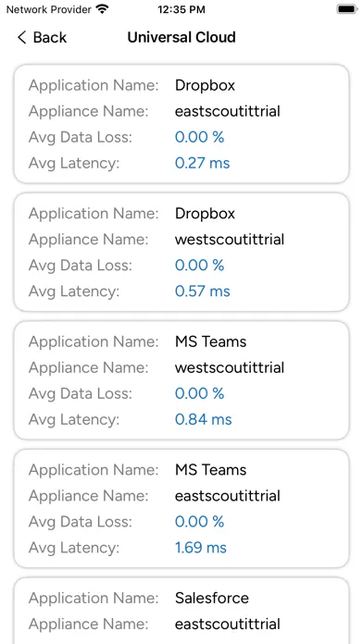Tap the Salesforce application name
This screenshot has height=644, width=363.
point(212,598)
